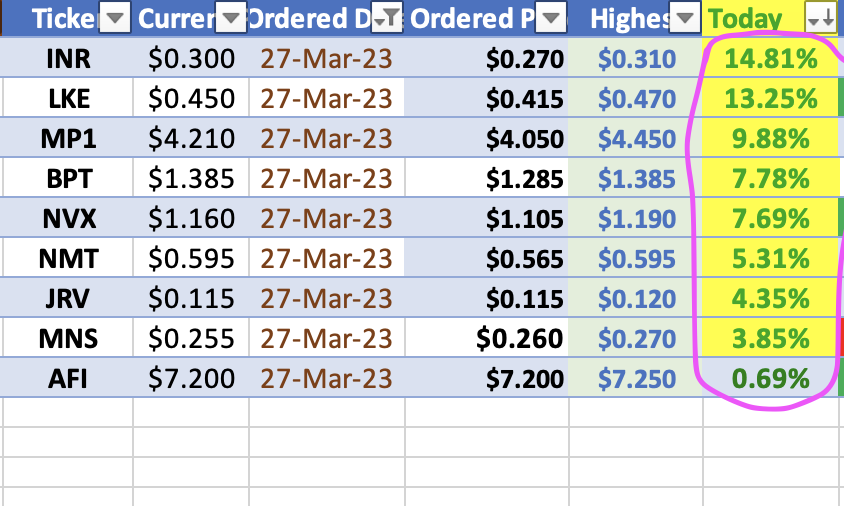Click the $0.415 ordered price cell
Viewport: 844px width, 506px height.
487,98
